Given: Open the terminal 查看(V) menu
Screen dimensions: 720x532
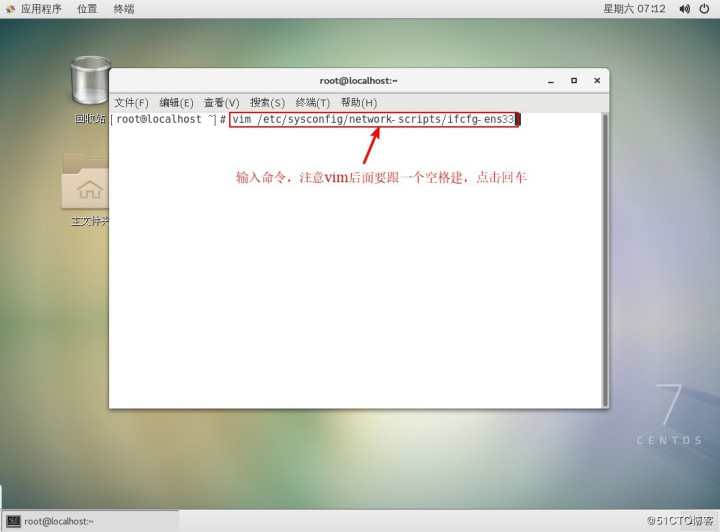Looking at the screenshot, I should 222,102.
